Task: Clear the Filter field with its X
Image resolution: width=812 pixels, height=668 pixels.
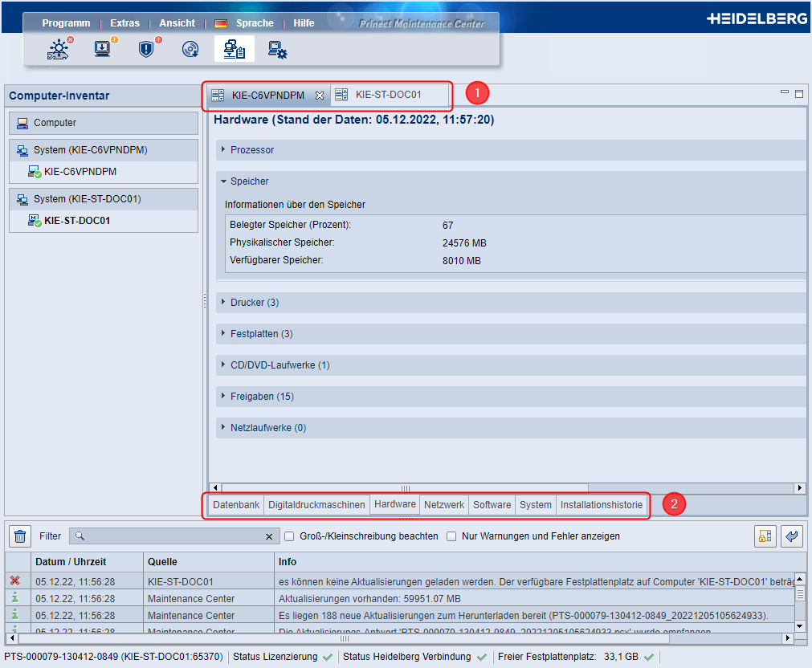Action: click(269, 536)
